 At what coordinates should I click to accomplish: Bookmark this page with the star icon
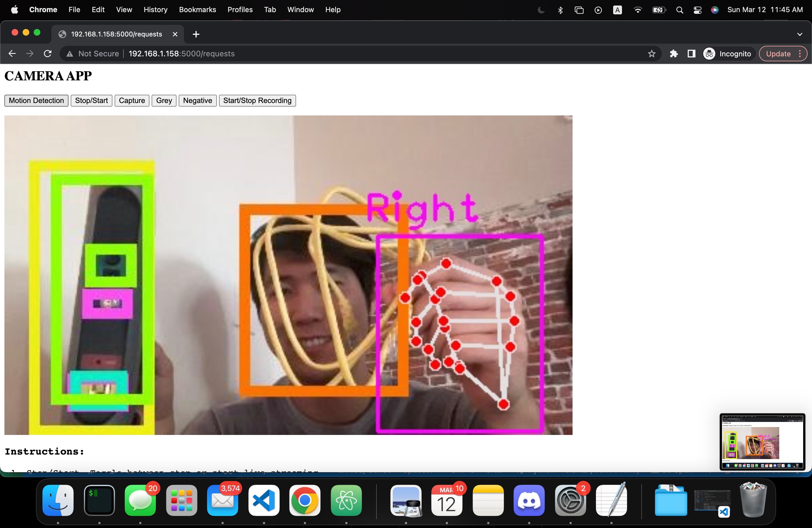point(651,54)
